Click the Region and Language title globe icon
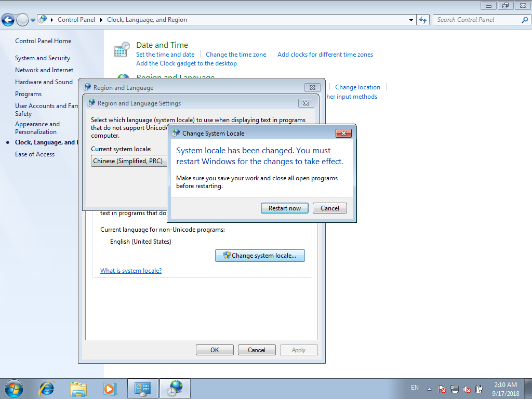 (87, 87)
